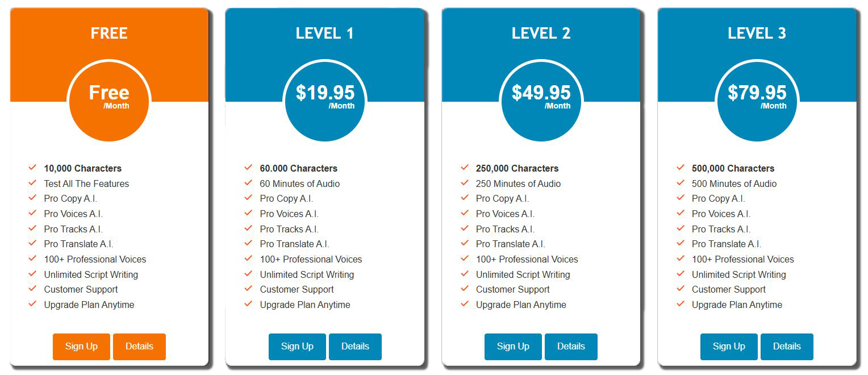Sign up for the Level 2 plan
868x375 pixels.
point(513,347)
